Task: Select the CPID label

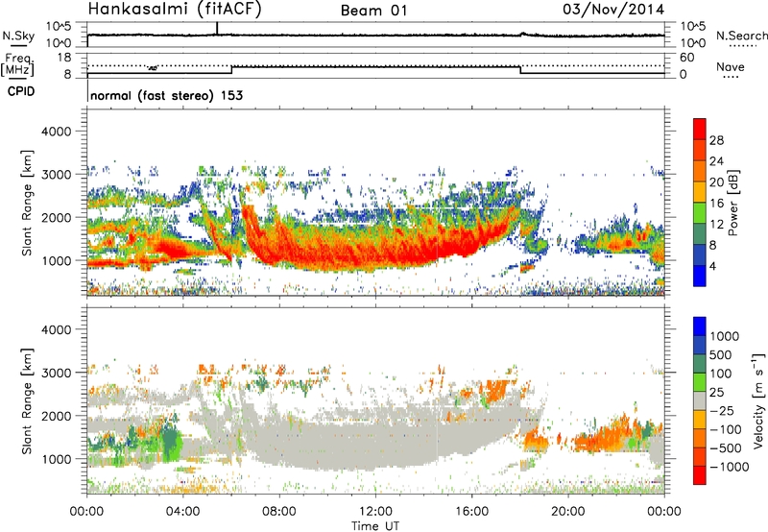Action: pyautogui.click(x=21, y=91)
